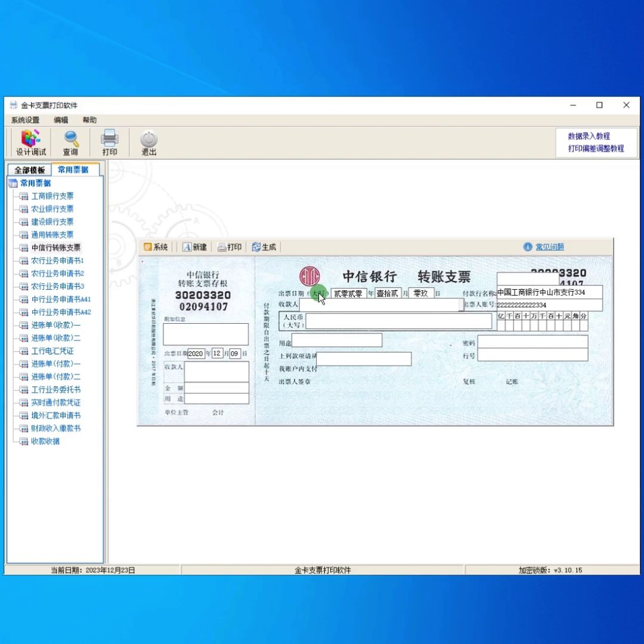The image size is (644, 644).
Task: Open the 系统设置 menu
Action: click(25, 120)
